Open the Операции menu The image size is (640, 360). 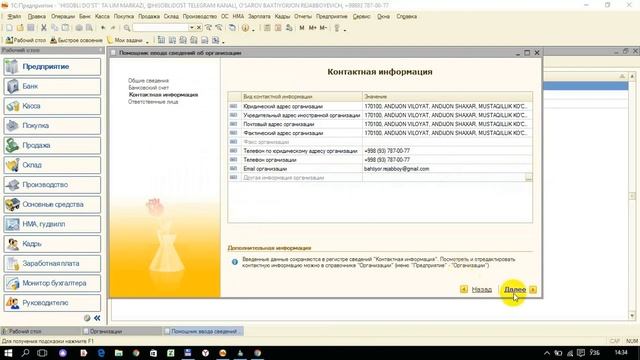point(63,16)
